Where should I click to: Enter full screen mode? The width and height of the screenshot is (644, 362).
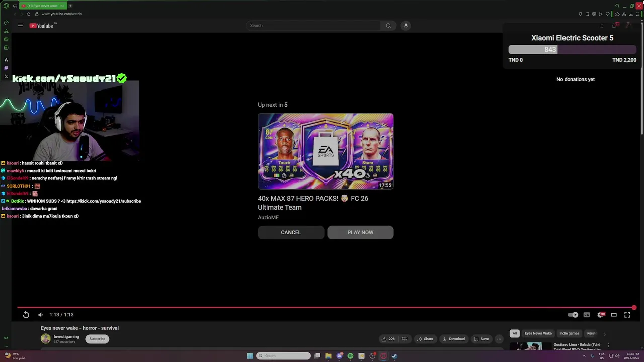click(x=627, y=315)
